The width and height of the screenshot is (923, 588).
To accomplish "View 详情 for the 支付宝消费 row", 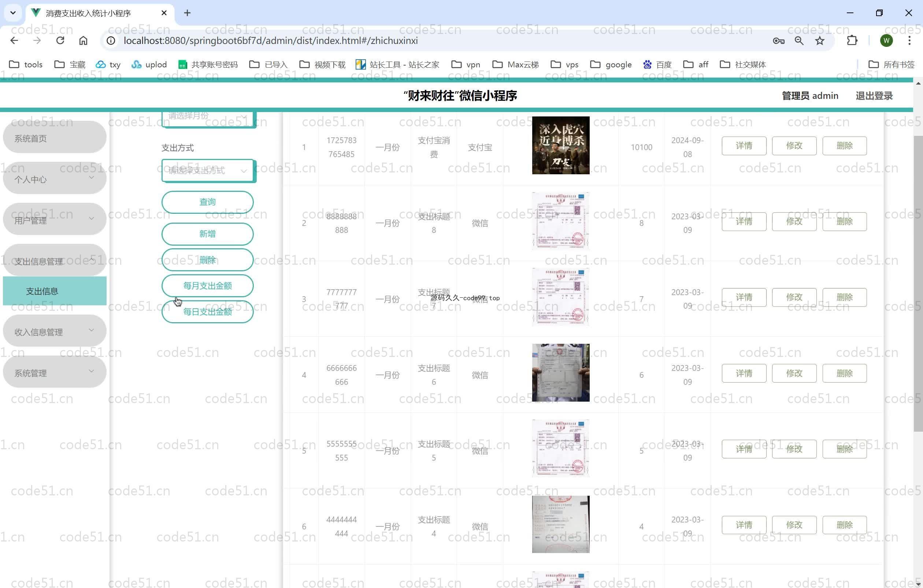I will tap(744, 146).
